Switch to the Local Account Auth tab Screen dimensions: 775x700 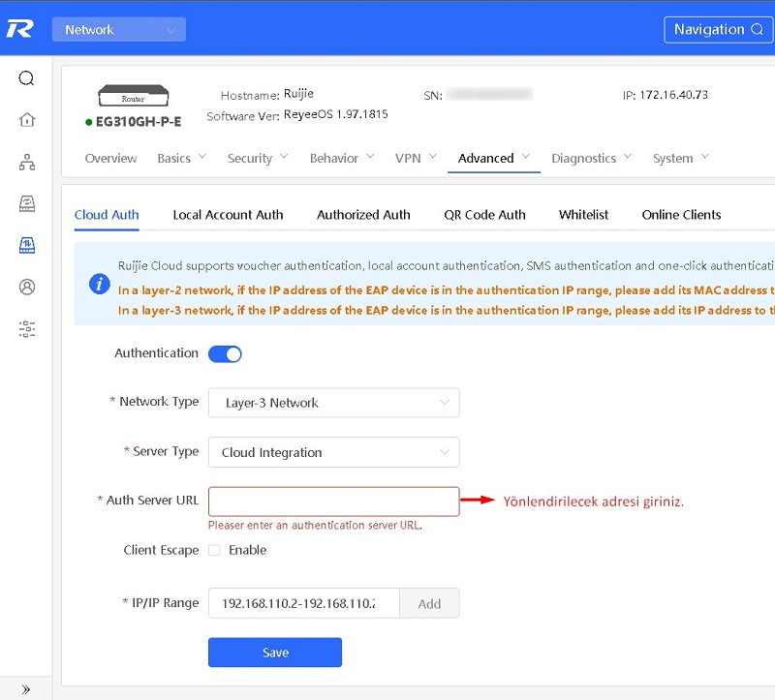tap(228, 215)
